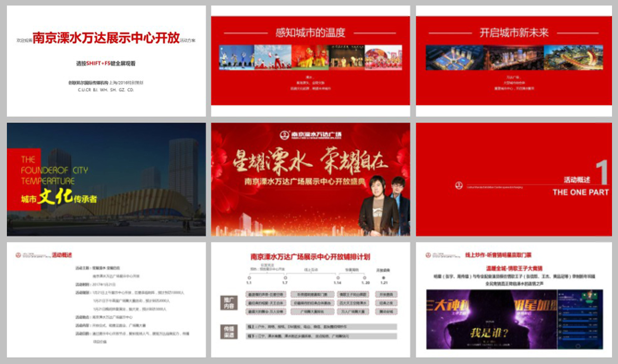Viewport: 618px width, 364px height.
Task: Click the 南京溧水万达广场展示中心开放盛典 subtitle
Action: [x=306, y=182]
